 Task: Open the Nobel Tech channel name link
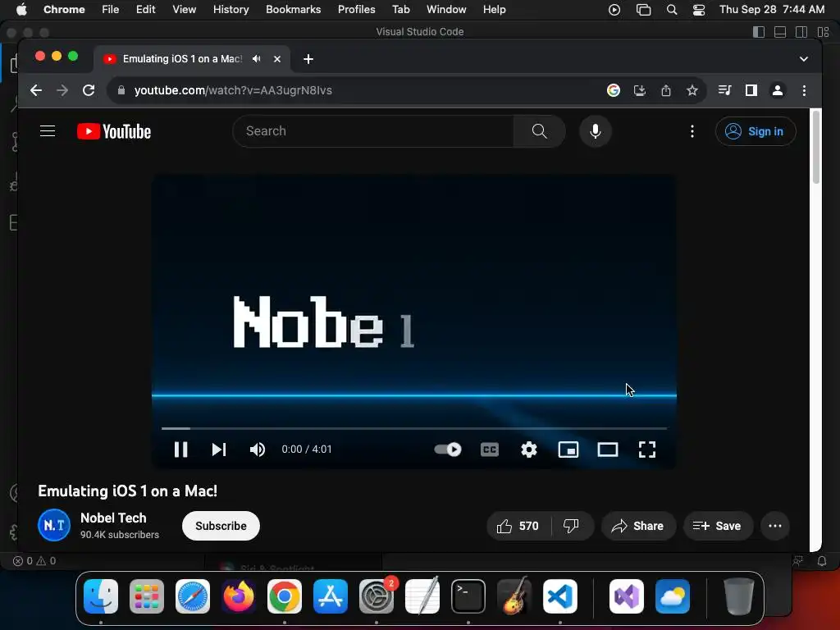(x=113, y=518)
